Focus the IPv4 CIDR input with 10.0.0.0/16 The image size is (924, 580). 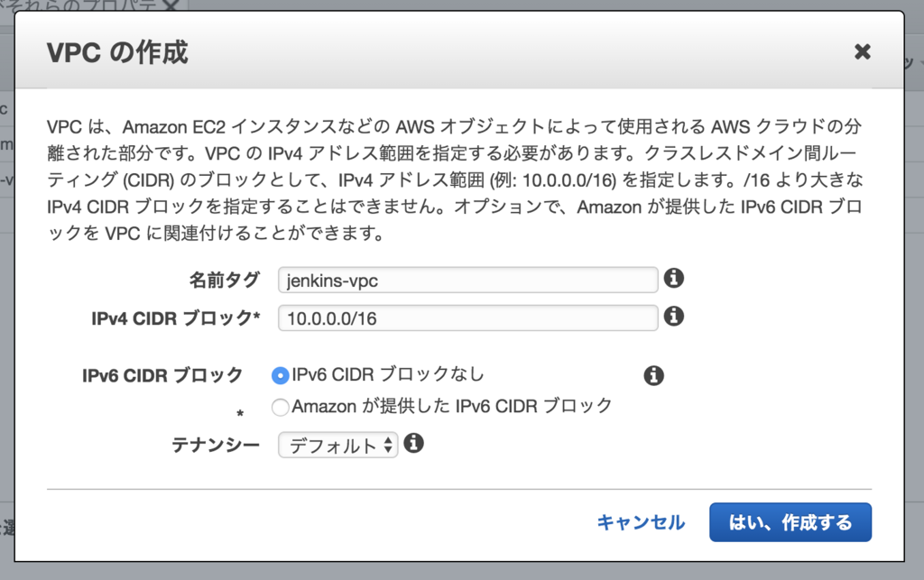pos(468,318)
